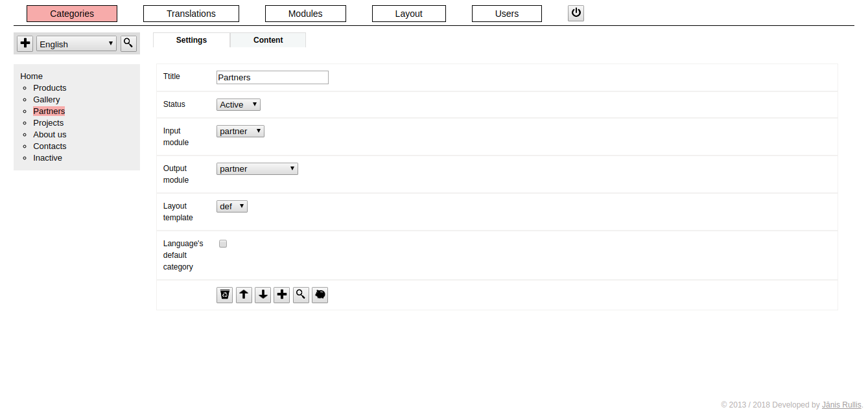Open the Gallery category
The width and height of the screenshot is (868, 414).
pyautogui.click(x=47, y=99)
